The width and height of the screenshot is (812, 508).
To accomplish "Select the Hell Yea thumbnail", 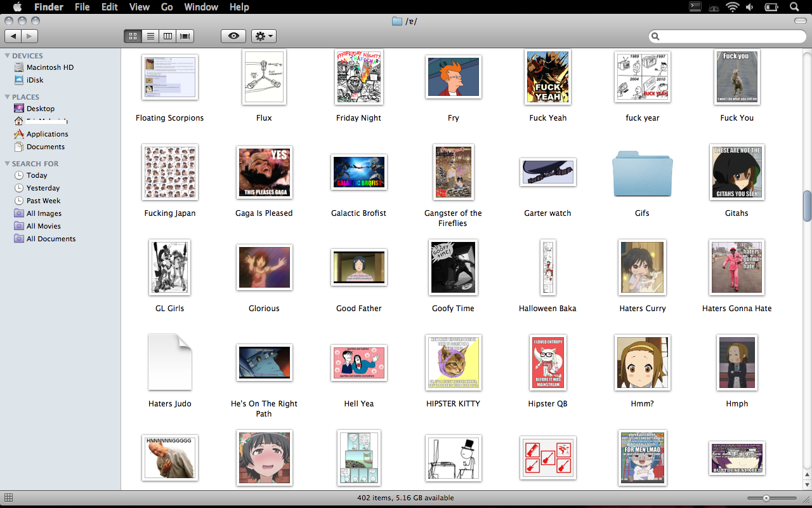I will [x=358, y=363].
